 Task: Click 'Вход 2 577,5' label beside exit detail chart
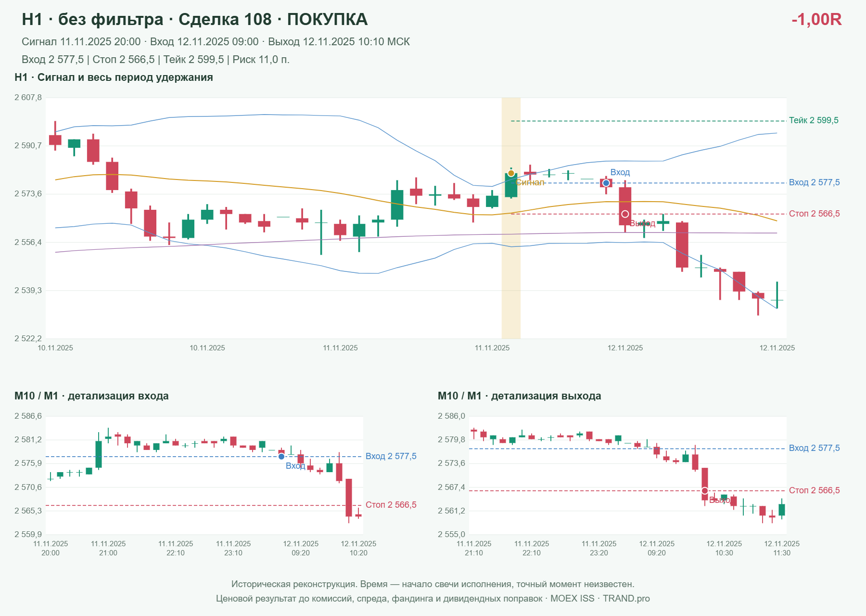815,448
